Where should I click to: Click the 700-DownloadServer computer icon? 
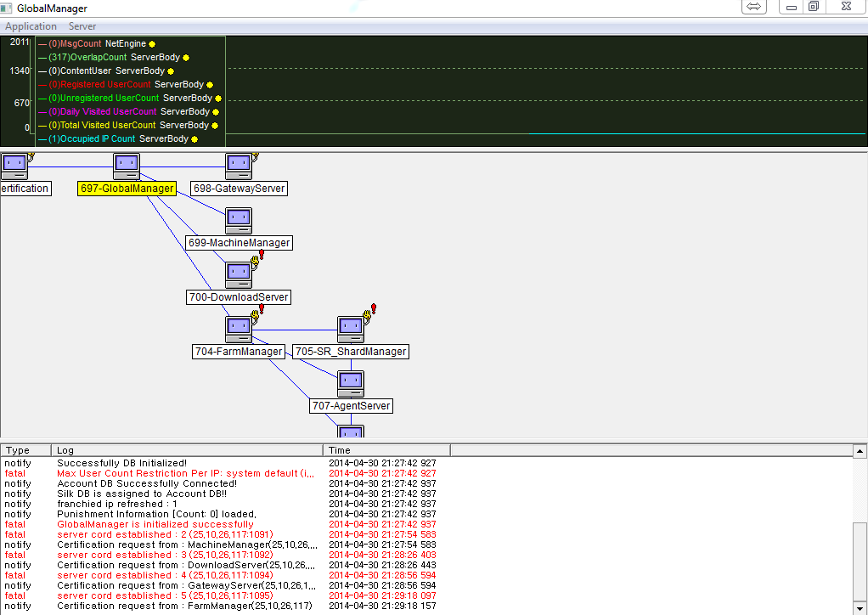(239, 275)
